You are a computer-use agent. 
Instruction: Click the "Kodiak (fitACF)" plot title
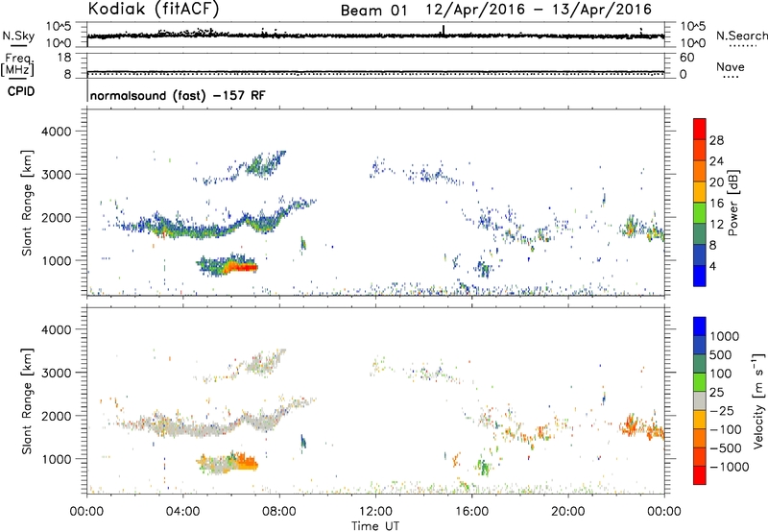154,9
